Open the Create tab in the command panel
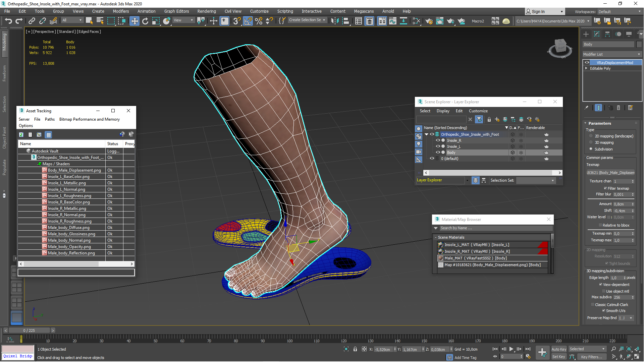Viewport: 644px width, 362px height. point(586,34)
